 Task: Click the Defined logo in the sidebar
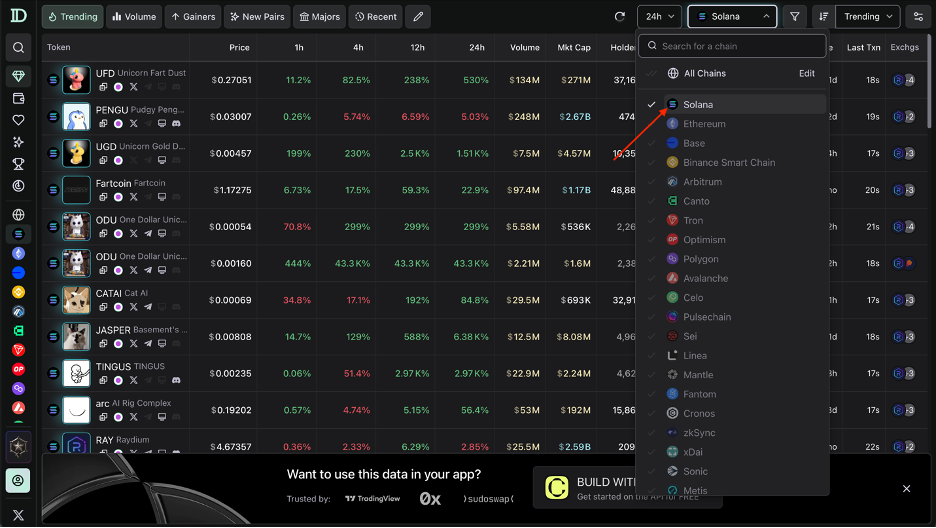click(x=19, y=16)
